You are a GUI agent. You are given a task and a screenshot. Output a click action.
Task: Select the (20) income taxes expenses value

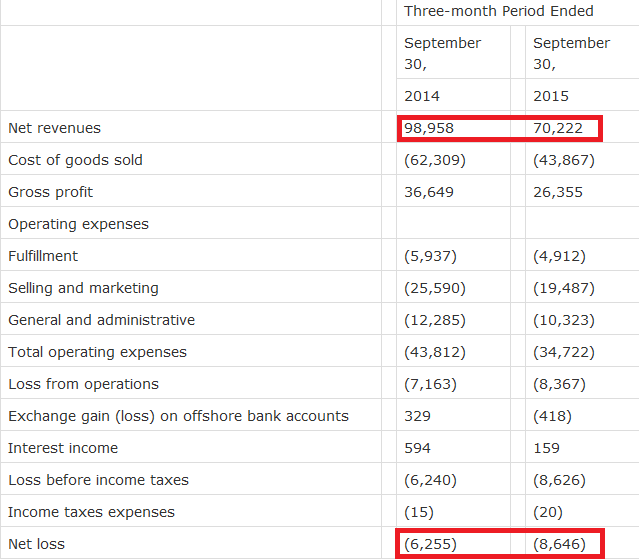coord(548,512)
